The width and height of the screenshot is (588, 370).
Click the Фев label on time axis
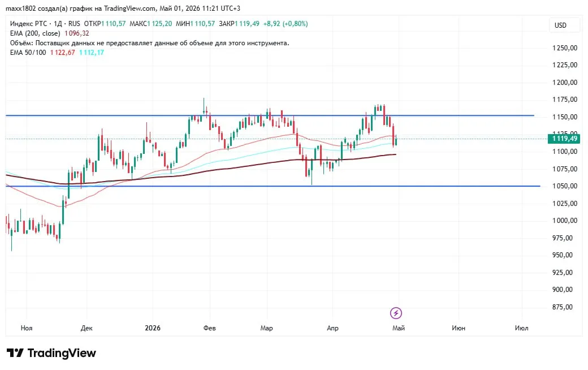(210, 328)
